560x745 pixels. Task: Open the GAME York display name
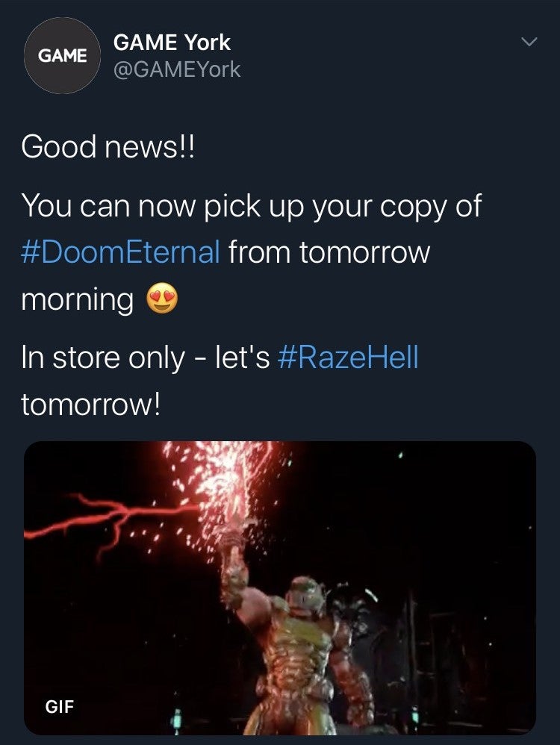click(172, 43)
